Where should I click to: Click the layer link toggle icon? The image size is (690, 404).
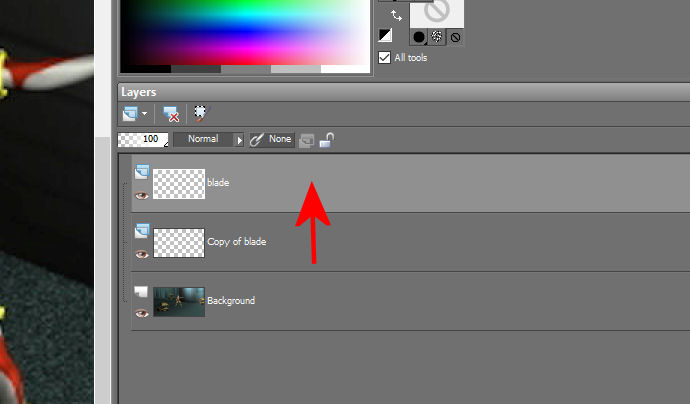pyautogui.click(x=257, y=140)
